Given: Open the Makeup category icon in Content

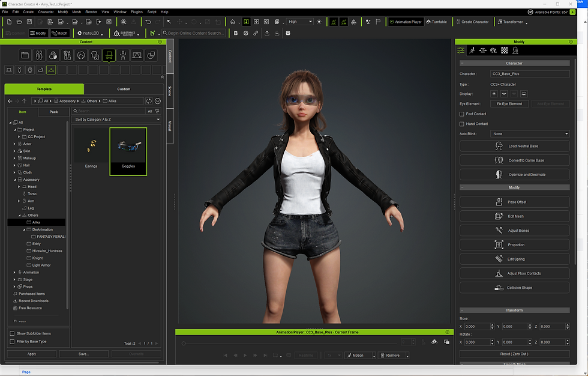Looking at the screenshot, I should click(x=67, y=55).
